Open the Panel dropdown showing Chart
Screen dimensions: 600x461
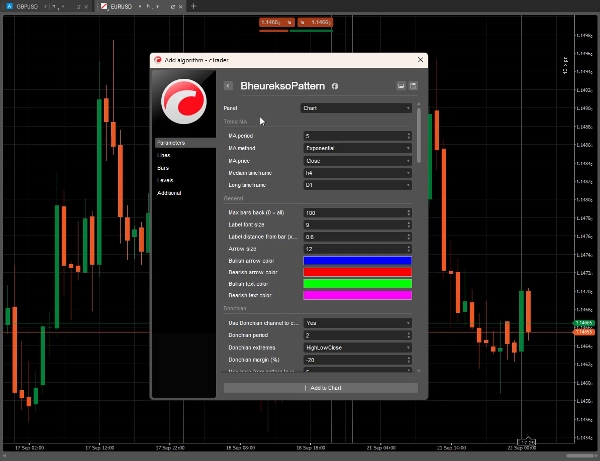click(356, 108)
